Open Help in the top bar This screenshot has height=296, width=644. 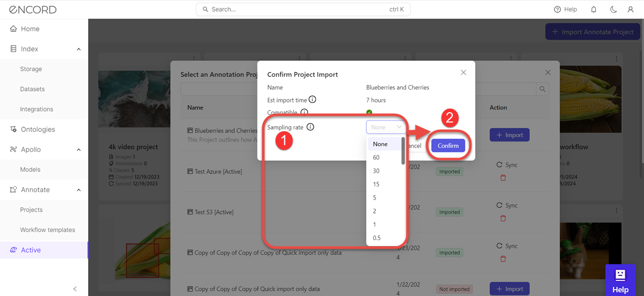pyautogui.click(x=565, y=9)
